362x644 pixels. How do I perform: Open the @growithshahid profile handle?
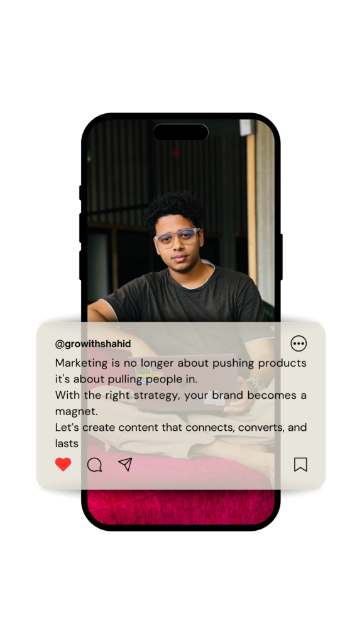(93, 344)
